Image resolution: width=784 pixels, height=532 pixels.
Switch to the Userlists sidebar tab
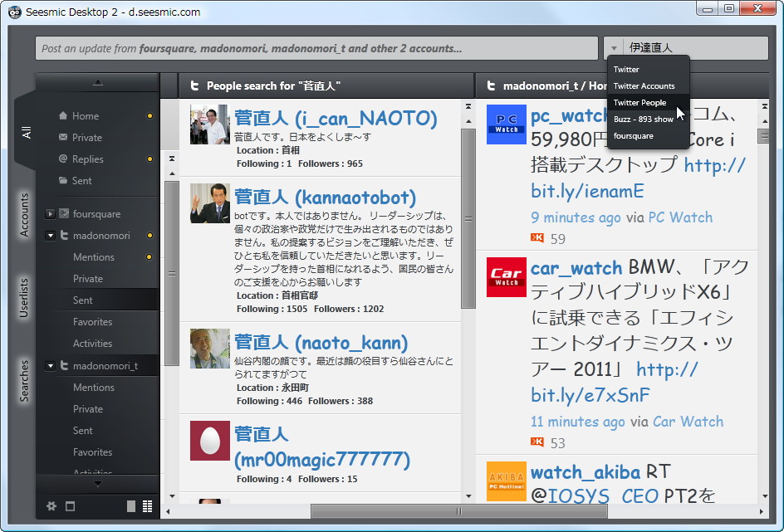(25, 298)
